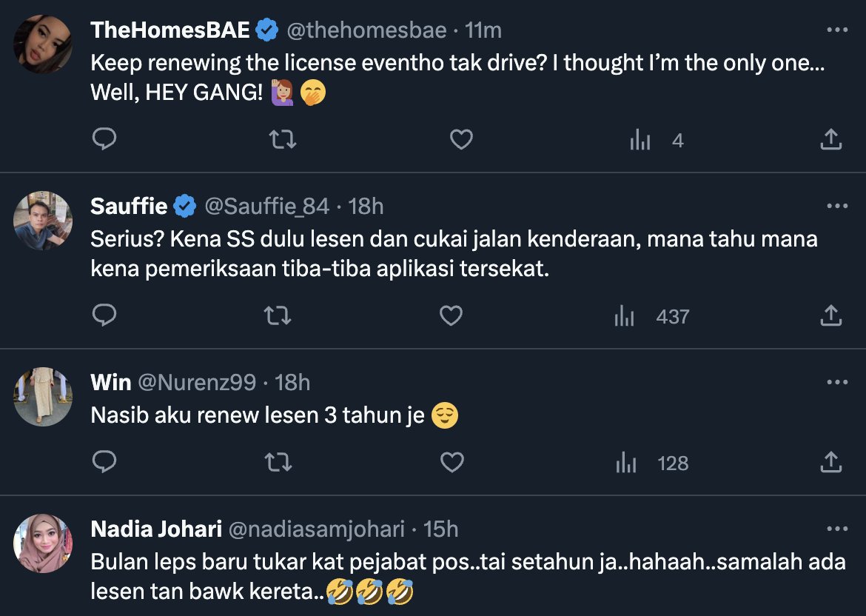Reply to Sauffie's tweet
This screenshot has width=866, height=616.
click(x=104, y=316)
